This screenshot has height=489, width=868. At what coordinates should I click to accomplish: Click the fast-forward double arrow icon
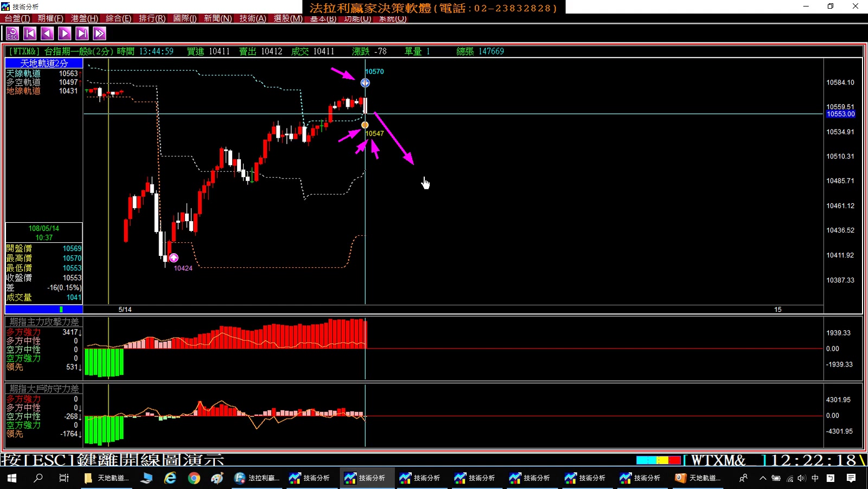[99, 34]
